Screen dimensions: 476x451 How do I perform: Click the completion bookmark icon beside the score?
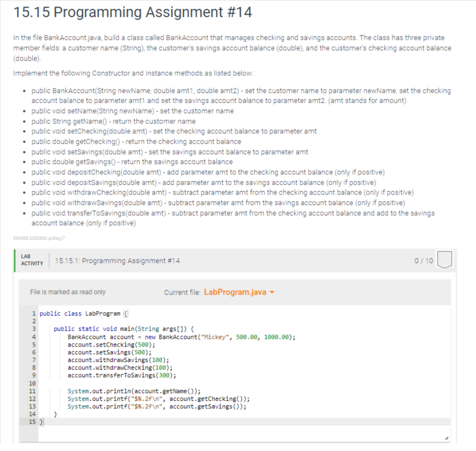(444, 260)
